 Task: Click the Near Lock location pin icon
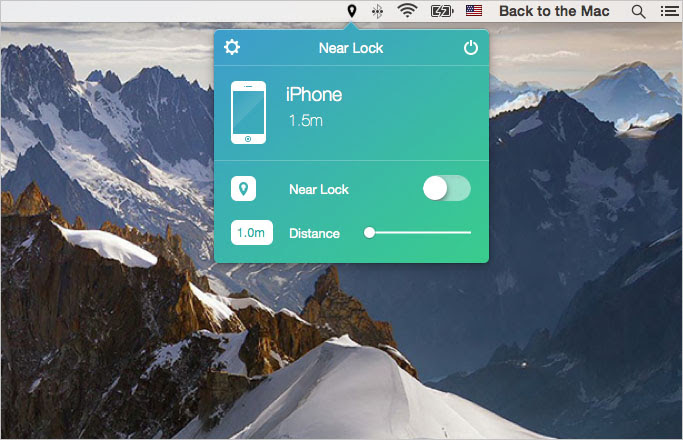click(243, 189)
